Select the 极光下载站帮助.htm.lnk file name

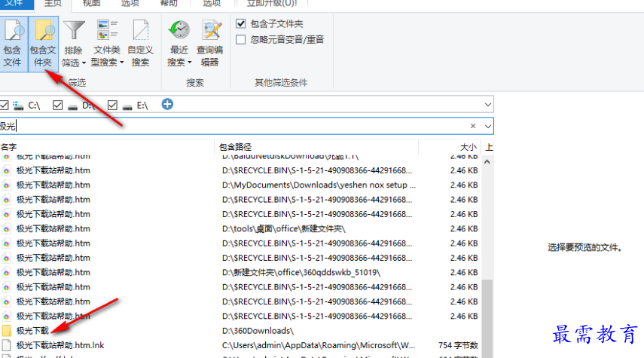pos(60,345)
